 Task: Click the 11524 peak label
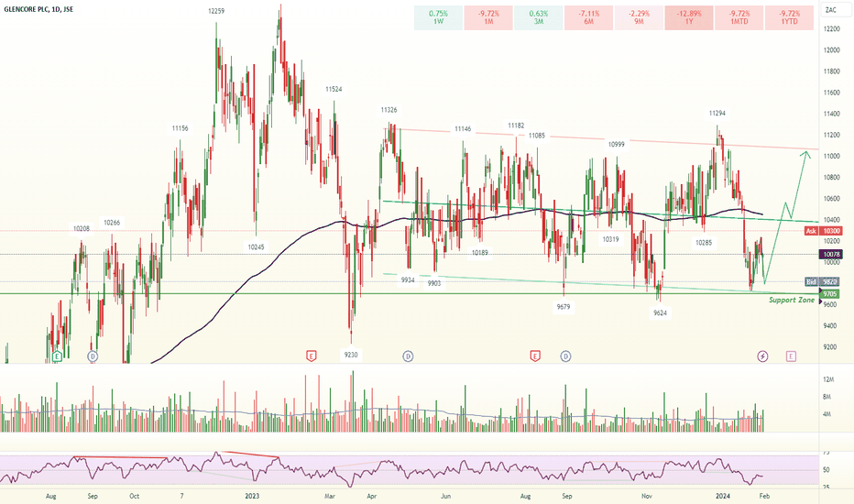point(334,89)
